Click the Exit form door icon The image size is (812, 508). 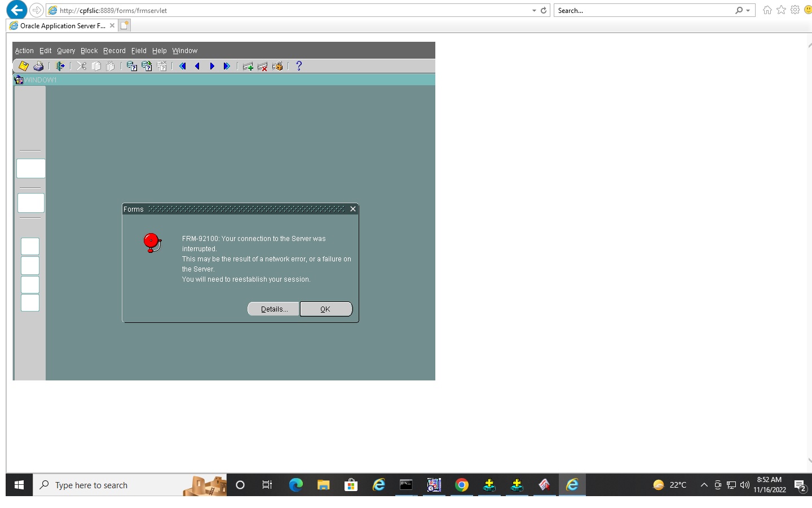click(x=60, y=66)
